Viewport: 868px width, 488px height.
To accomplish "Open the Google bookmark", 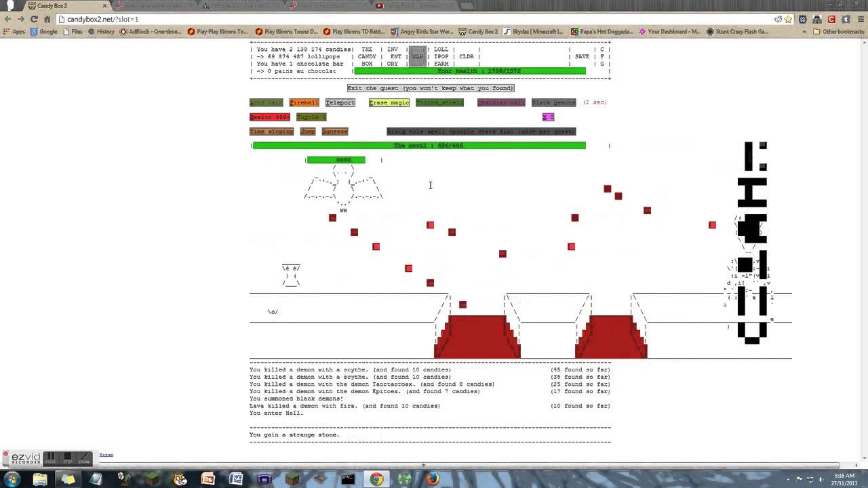I will (43, 31).
